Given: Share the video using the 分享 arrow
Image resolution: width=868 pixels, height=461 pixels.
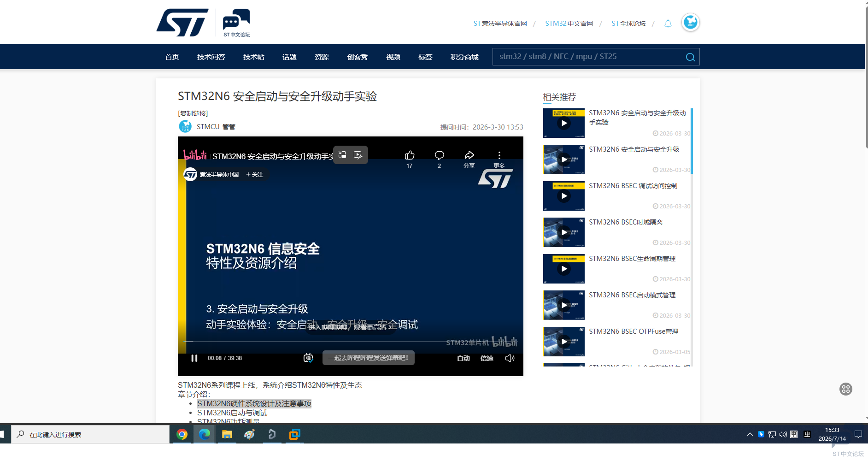Looking at the screenshot, I should click(469, 155).
